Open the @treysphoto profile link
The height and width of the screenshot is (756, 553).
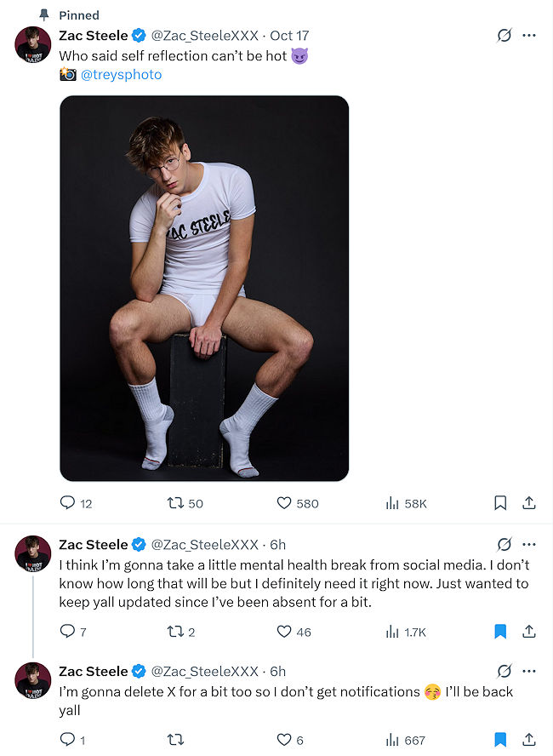tap(121, 75)
